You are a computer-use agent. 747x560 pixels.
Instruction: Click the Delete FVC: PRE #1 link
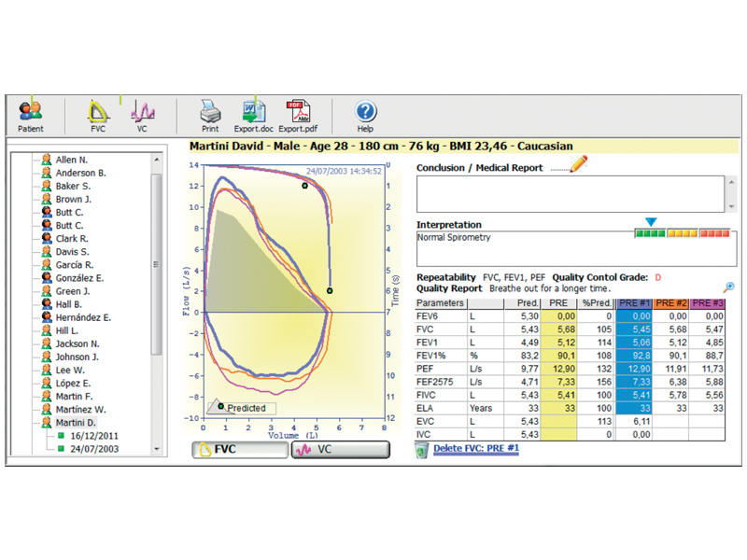tap(476, 449)
